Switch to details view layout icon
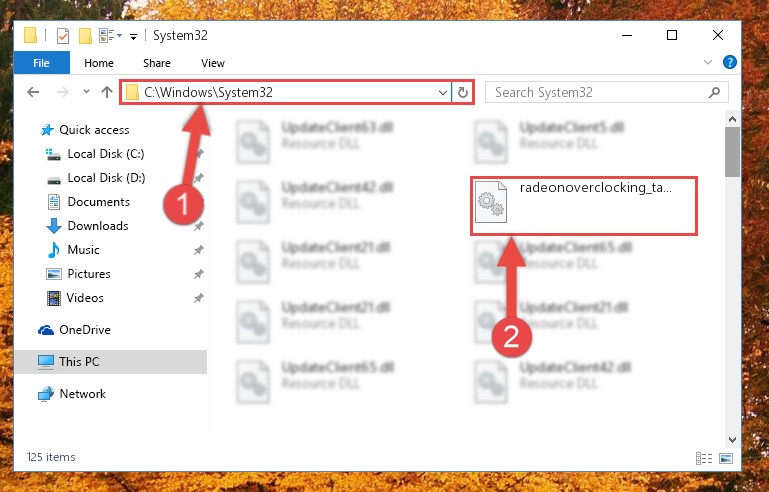 704,458
